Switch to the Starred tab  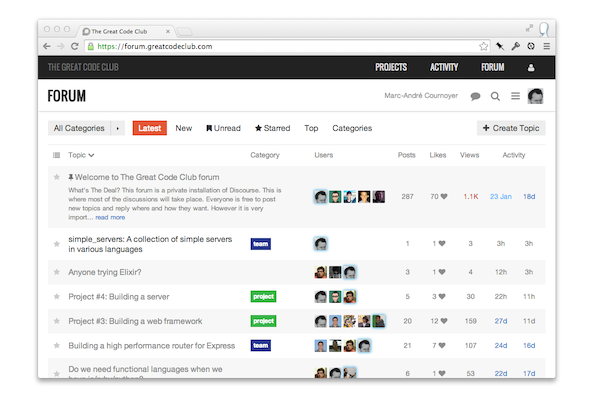[x=273, y=128]
